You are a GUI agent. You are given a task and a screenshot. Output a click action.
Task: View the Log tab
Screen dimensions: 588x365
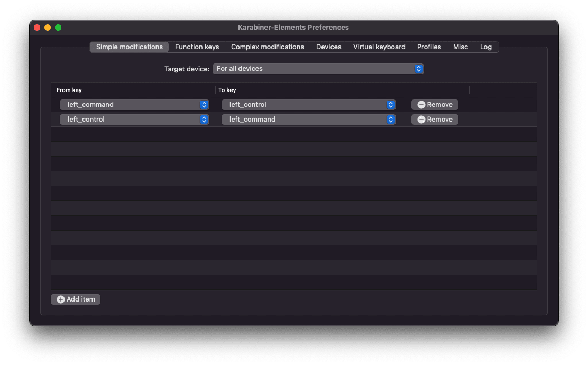click(485, 47)
